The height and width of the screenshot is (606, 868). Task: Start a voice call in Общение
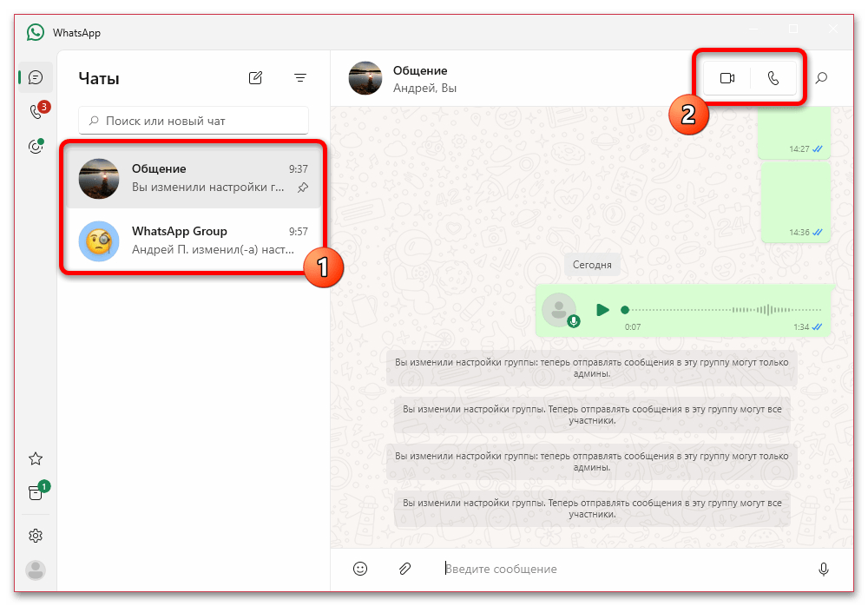click(x=773, y=78)
